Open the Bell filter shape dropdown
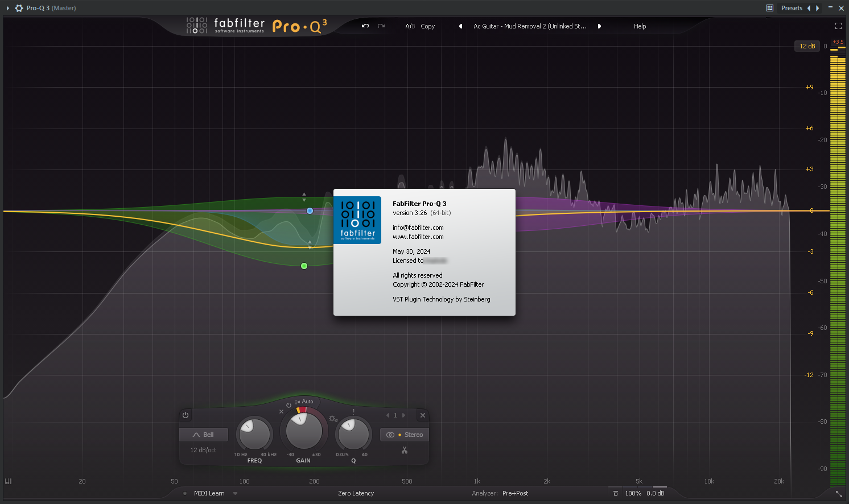The image size is (849, 504). tap(204, 435)
